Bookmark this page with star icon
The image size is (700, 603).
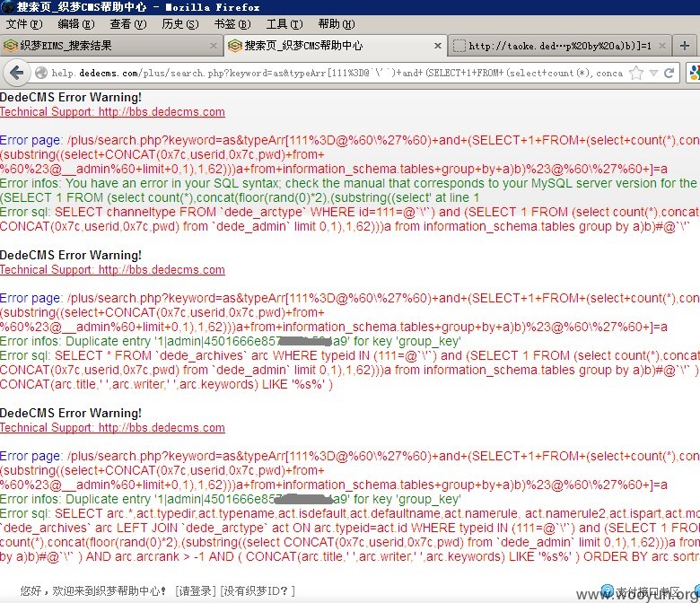coord(636,73)
